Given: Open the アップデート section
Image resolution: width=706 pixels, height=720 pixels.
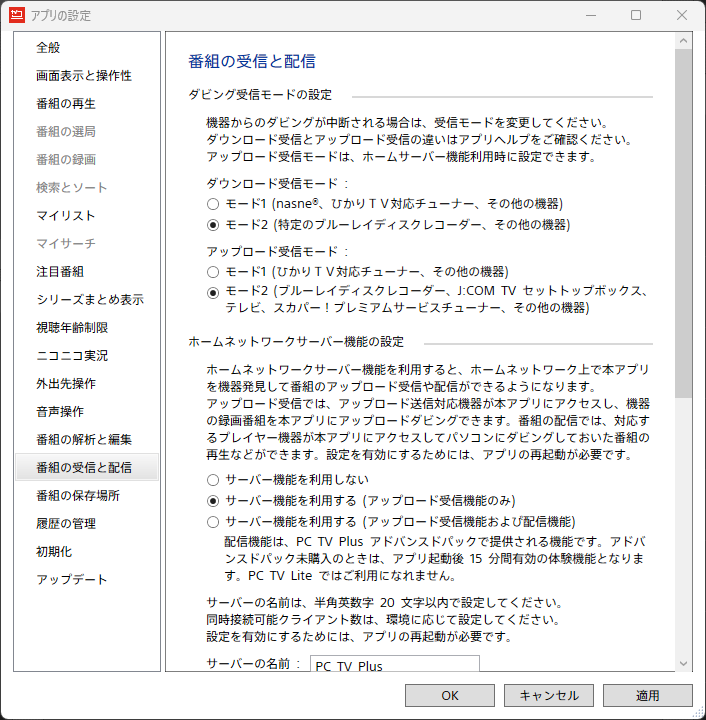Looking at the screenshot, I should click(x=72, y=579).
